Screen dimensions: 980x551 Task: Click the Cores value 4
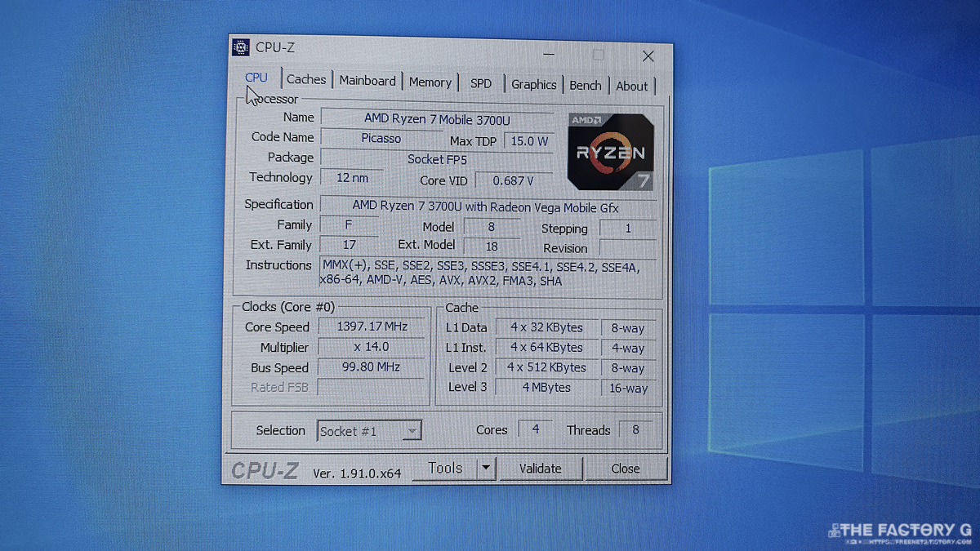pos(536,429)
